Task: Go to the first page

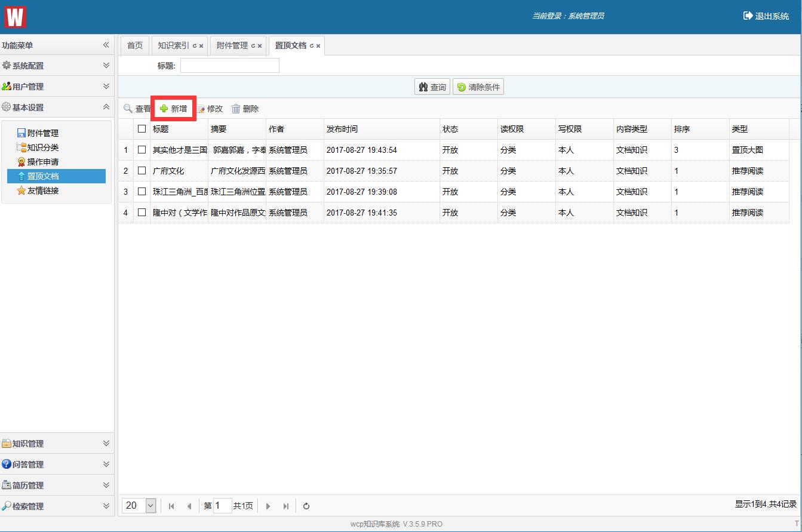Action: pyautogui.click(x=171, y=506)
